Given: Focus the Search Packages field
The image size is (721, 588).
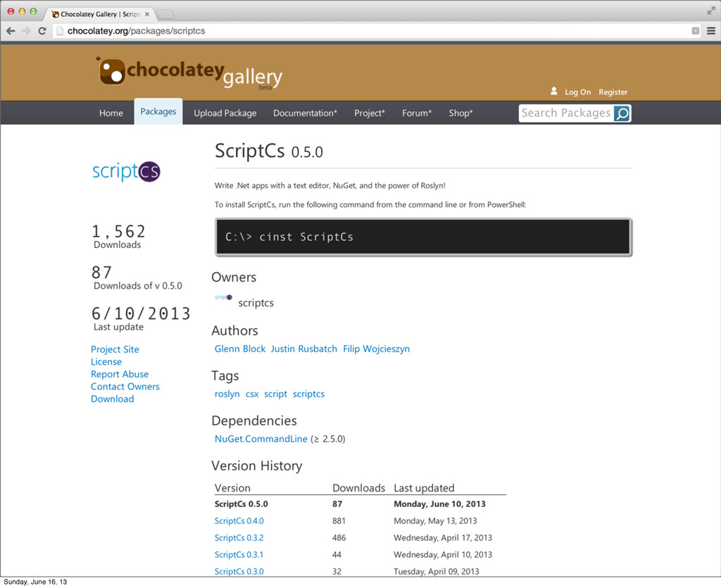Looking at the screenshot, I should tap(566, 113).
